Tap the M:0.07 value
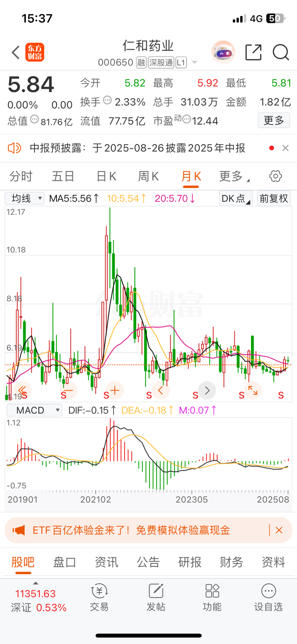Image resolution: width=297 pixels, height=644 pixels. point(198,410)
